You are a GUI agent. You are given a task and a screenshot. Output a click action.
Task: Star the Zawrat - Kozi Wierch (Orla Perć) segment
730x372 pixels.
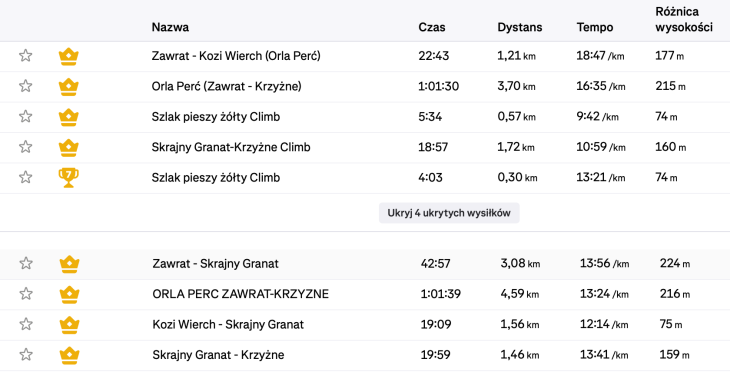(26, 56)
